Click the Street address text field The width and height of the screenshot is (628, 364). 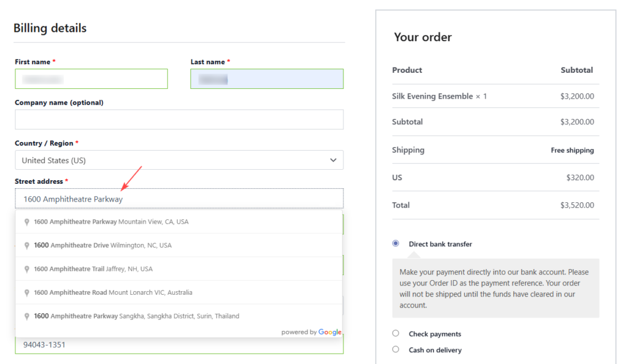178,199
